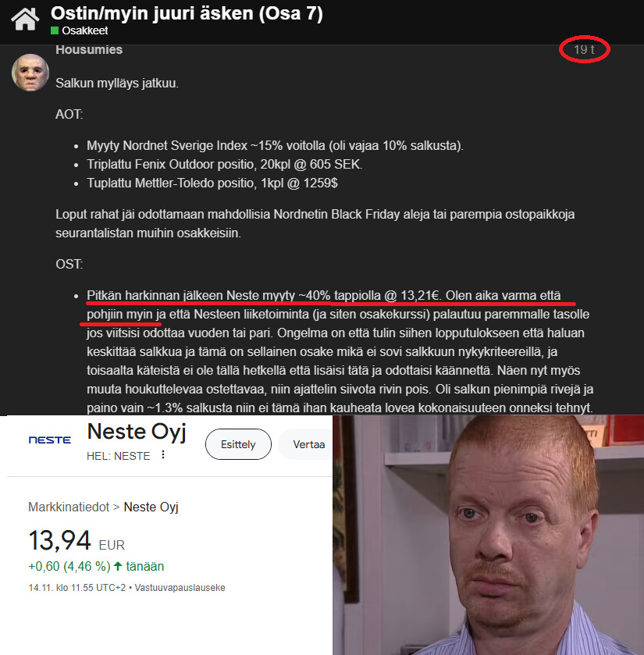Open thread title Ostin/myin juuri äsken (Osa 7)

187,13
